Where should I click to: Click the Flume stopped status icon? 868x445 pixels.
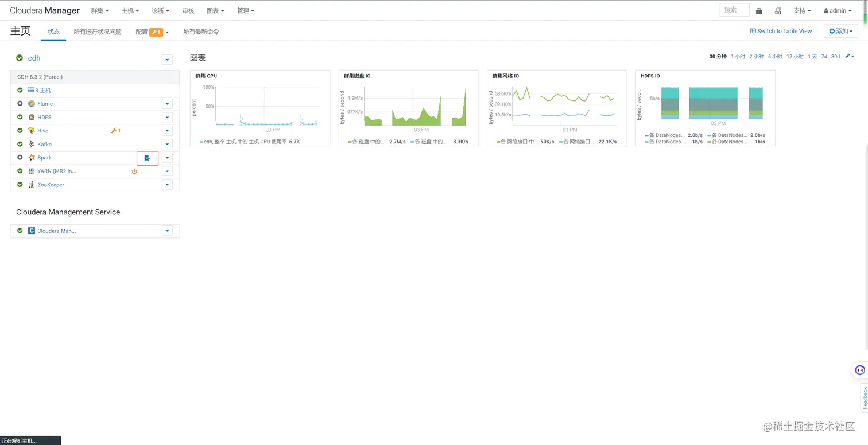point(20,104)
